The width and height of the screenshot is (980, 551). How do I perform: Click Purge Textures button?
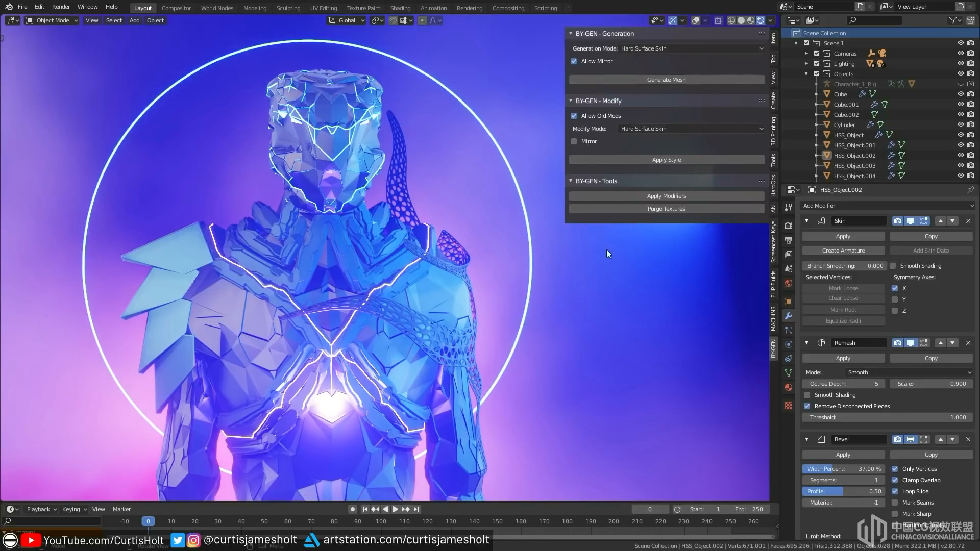[x=667, y=209]
